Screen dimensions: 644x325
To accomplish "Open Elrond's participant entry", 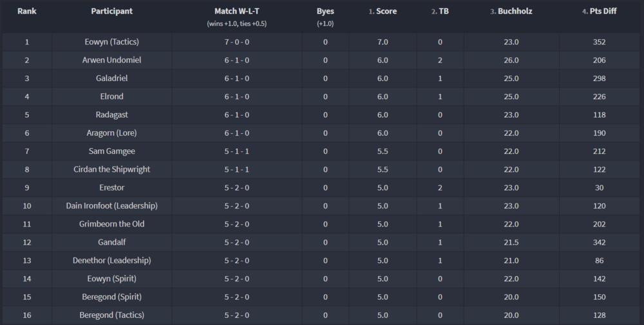I will 112,97.
